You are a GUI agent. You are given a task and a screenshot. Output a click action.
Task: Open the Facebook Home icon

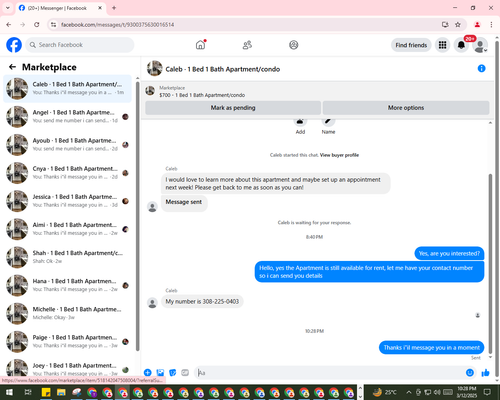coord(200,45)
